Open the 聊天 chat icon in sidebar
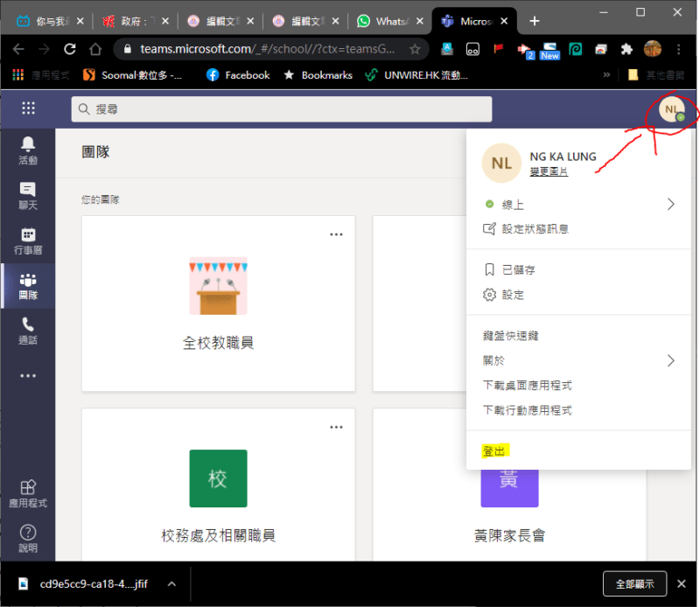 pos(28,195)
